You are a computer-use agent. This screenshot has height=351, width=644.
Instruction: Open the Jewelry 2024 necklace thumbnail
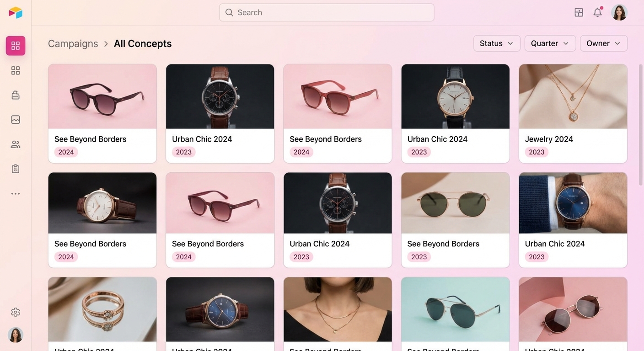573,96
